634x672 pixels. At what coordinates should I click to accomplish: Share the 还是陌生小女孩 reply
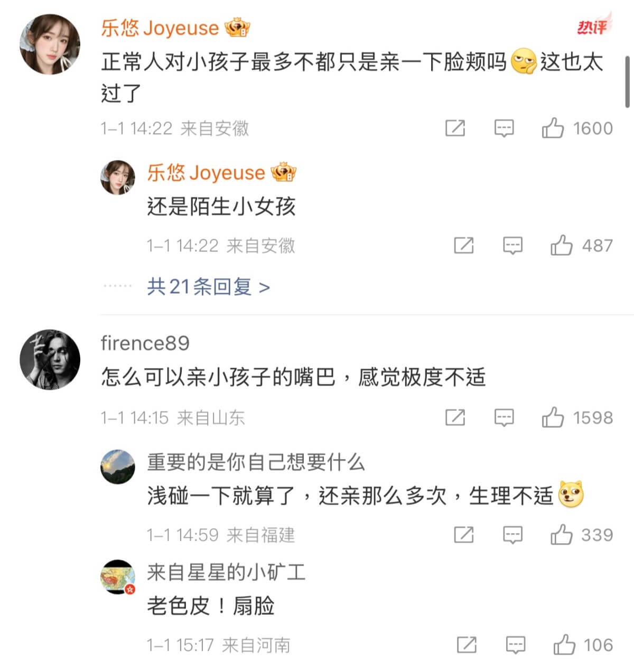click(x=464, y=246)
